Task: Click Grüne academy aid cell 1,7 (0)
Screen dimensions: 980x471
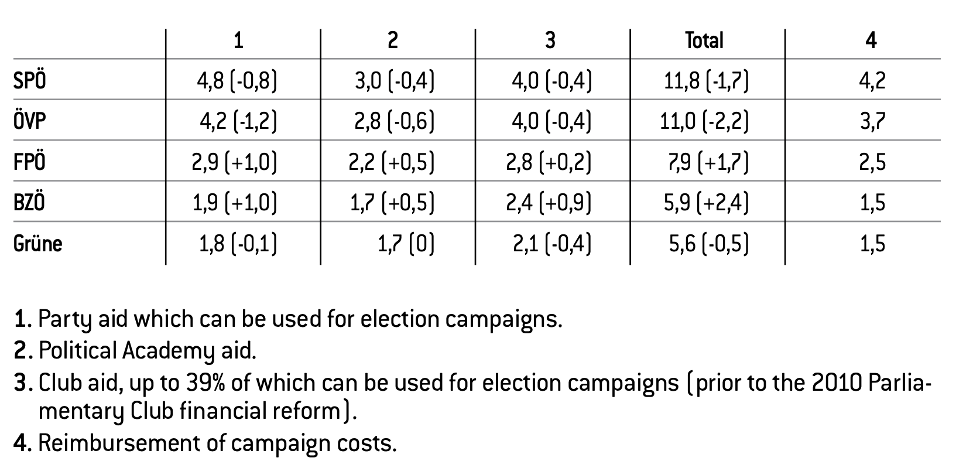Action: [x=406, y=243]
